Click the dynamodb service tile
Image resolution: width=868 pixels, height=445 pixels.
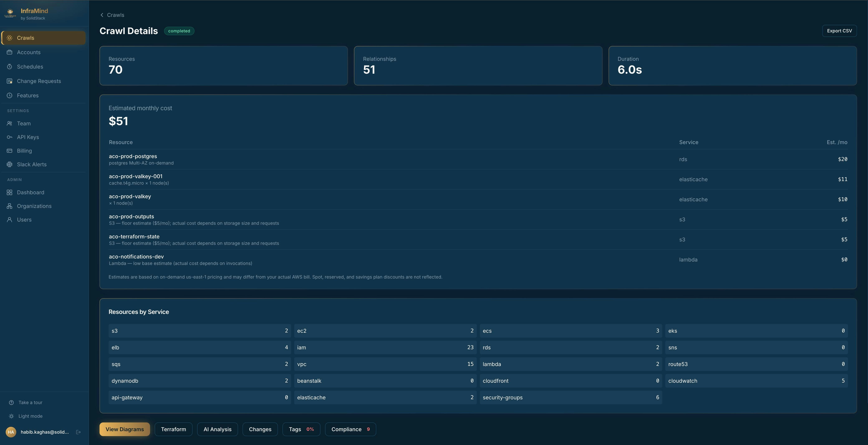[x=199, y=381]
